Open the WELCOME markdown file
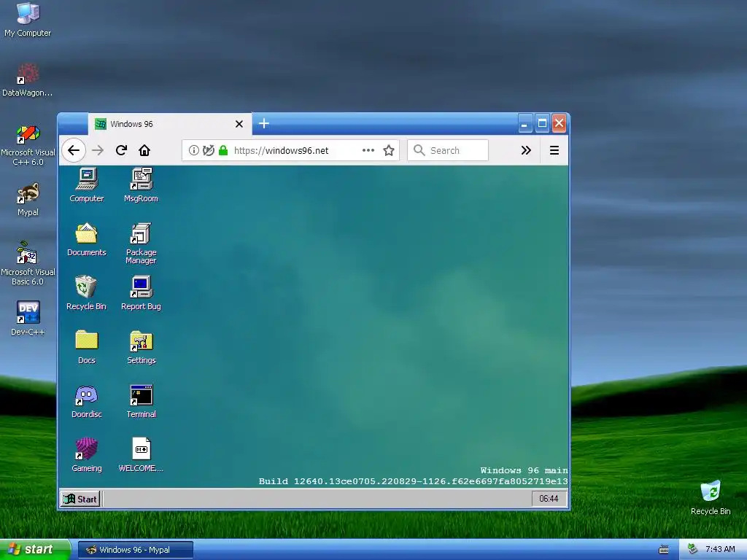 coord(141,455)
